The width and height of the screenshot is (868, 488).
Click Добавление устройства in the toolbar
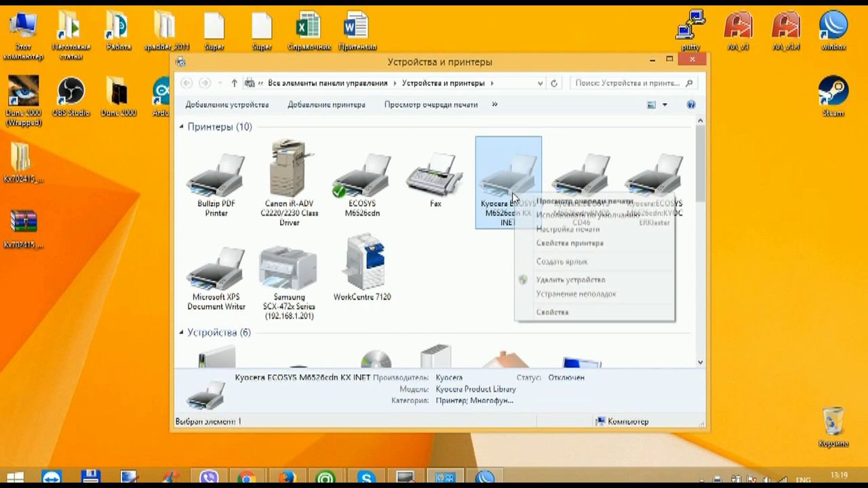point(227,104)
